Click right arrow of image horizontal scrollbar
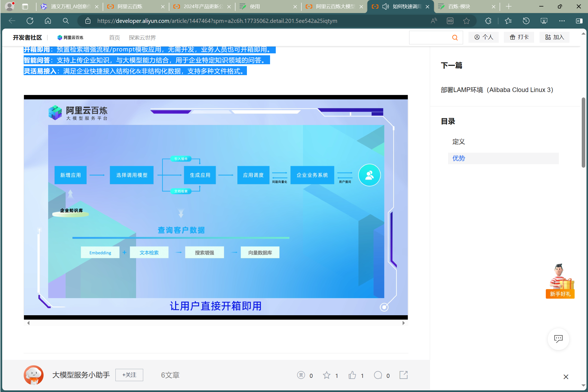 pyautogui.click(x=403, y=323)
